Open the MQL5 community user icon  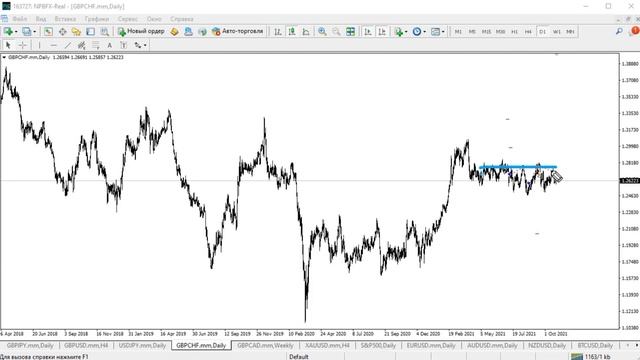click(x=189, y=31)
